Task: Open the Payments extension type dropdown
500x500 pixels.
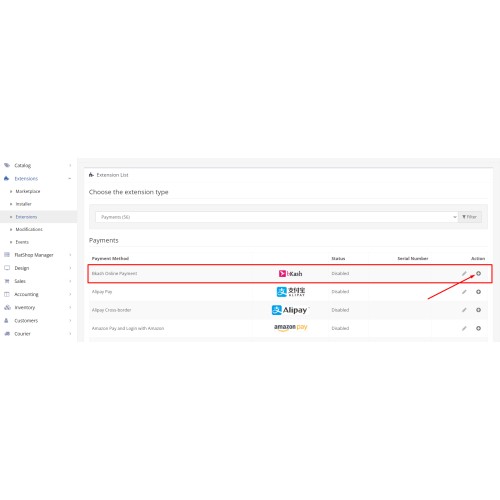Action: coord(276,217)
